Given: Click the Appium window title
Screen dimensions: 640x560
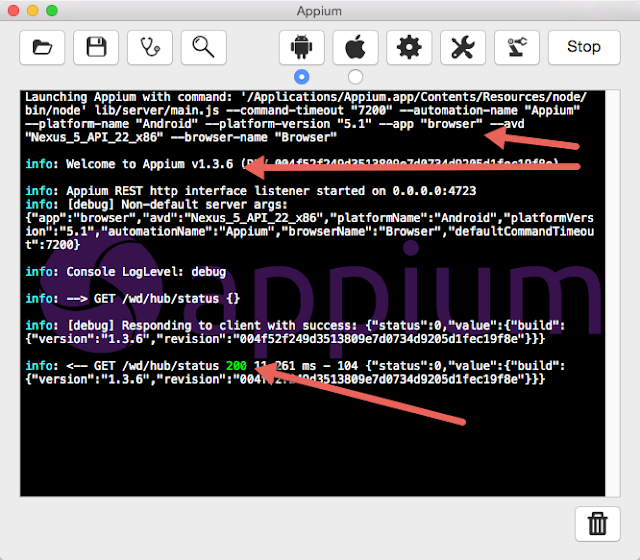Looking at the screenshot, I should 319,11.
